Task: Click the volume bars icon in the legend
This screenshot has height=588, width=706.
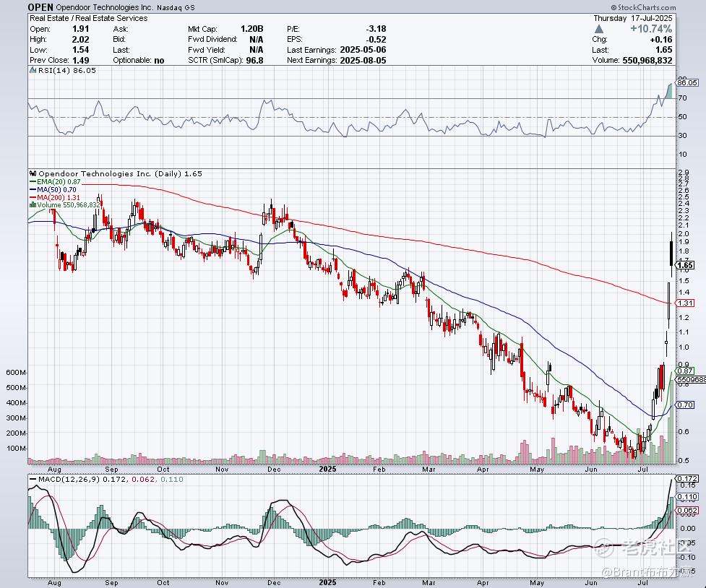Action: 33,205
